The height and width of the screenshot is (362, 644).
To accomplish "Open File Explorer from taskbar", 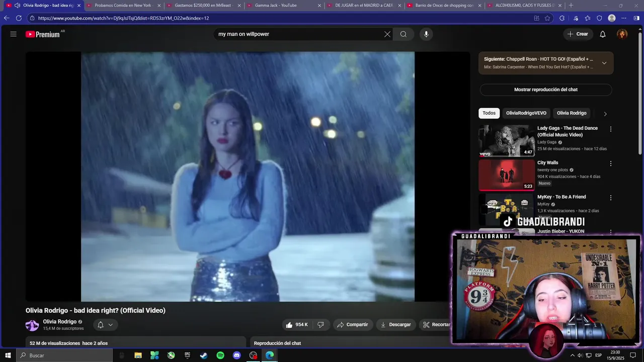I will coord(138,355).
